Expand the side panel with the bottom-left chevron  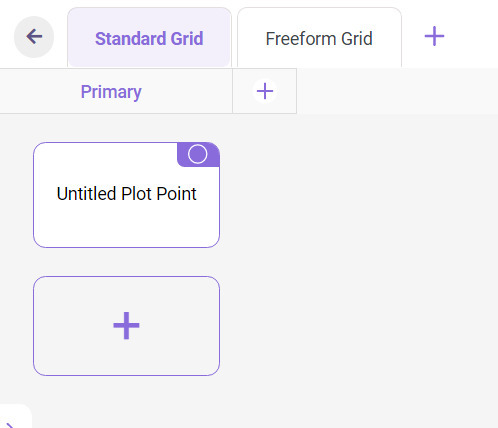[12, 421]
